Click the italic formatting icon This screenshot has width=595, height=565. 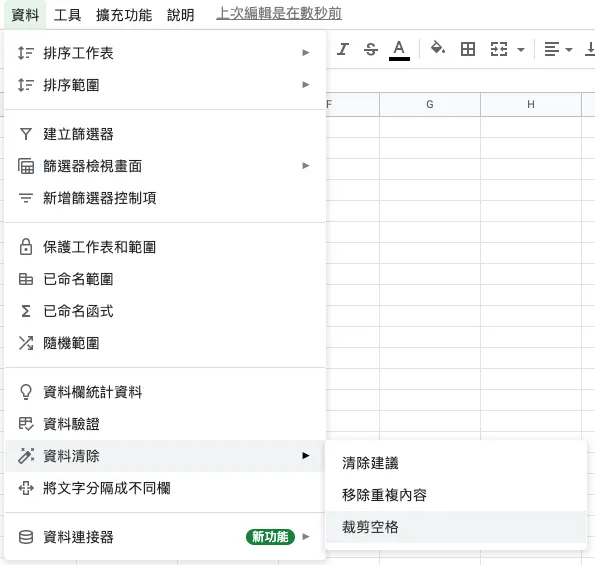click(343, 49)
